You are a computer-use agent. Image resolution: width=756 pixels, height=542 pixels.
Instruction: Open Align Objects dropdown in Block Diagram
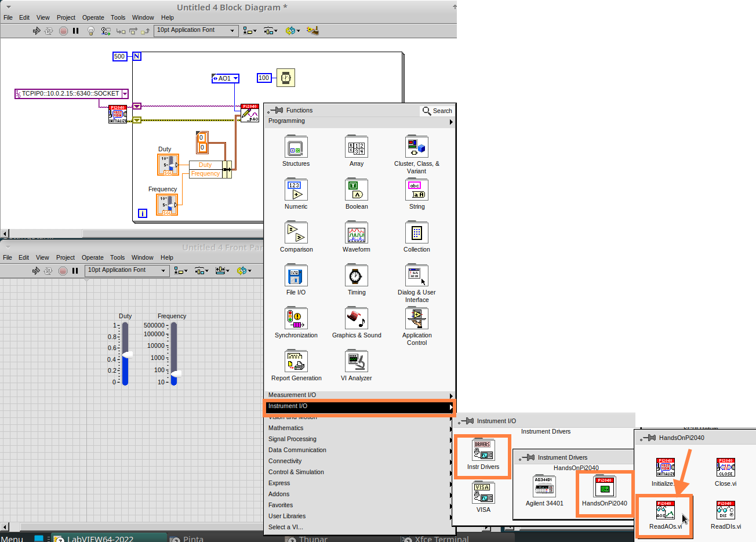pos(250,31)
